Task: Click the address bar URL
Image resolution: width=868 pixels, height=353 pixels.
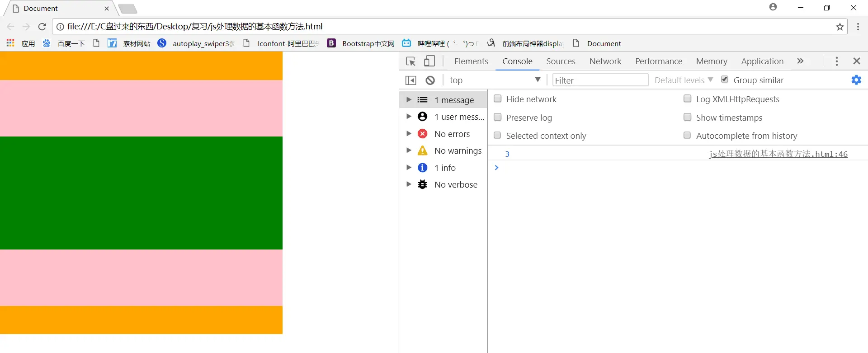Action: (x=195, y=27)
